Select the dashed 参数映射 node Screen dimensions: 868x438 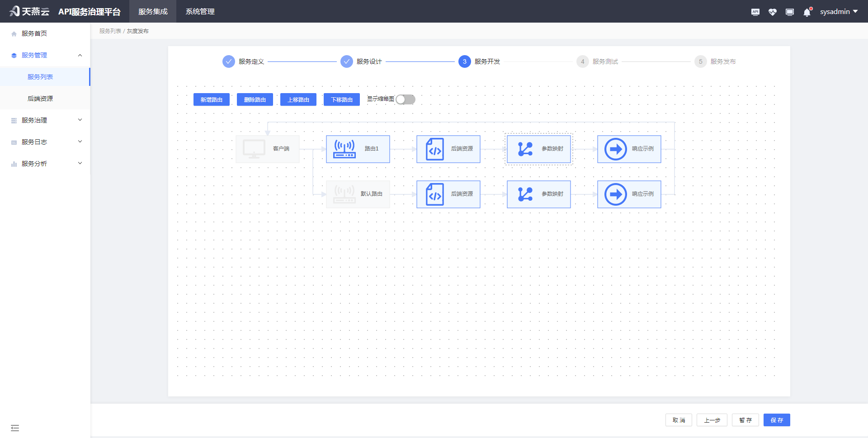click(538, 149)
